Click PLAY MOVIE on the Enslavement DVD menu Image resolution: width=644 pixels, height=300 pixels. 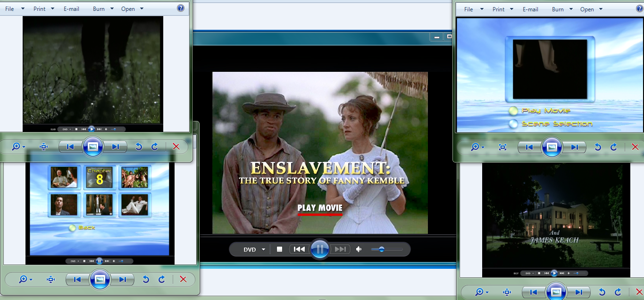[320, 208]
